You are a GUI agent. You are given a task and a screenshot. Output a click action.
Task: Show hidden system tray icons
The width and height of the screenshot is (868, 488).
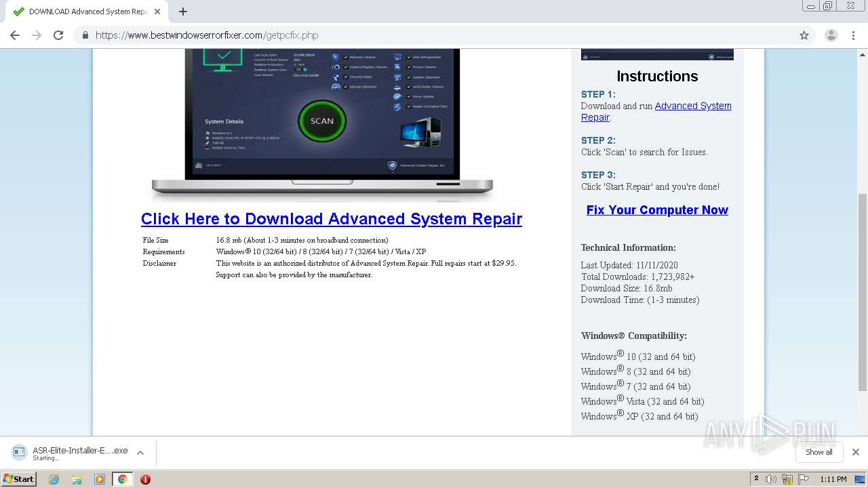756,479
